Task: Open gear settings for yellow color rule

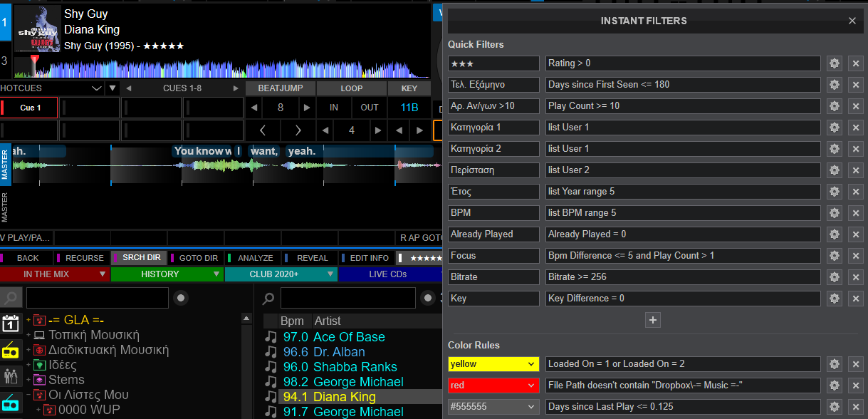Action: (834, 364)
